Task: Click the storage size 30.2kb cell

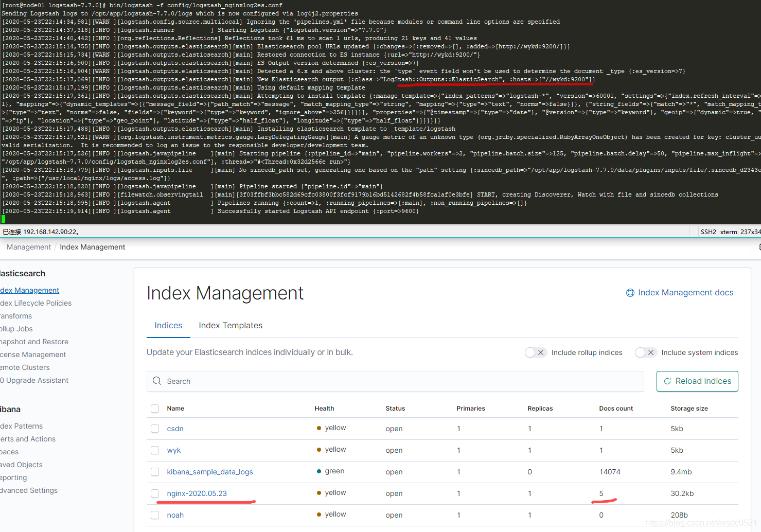Action: pos(682,493)
